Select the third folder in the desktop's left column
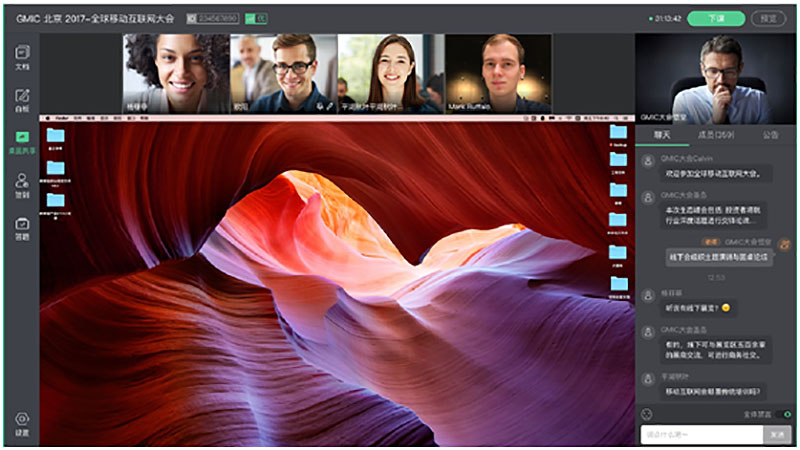The image size is (800, 450). tap(55, 200)
